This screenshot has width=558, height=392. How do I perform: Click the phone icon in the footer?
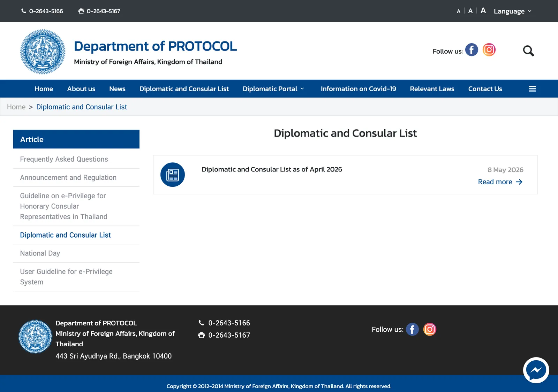pyautogui.click(x=201, y=323)
